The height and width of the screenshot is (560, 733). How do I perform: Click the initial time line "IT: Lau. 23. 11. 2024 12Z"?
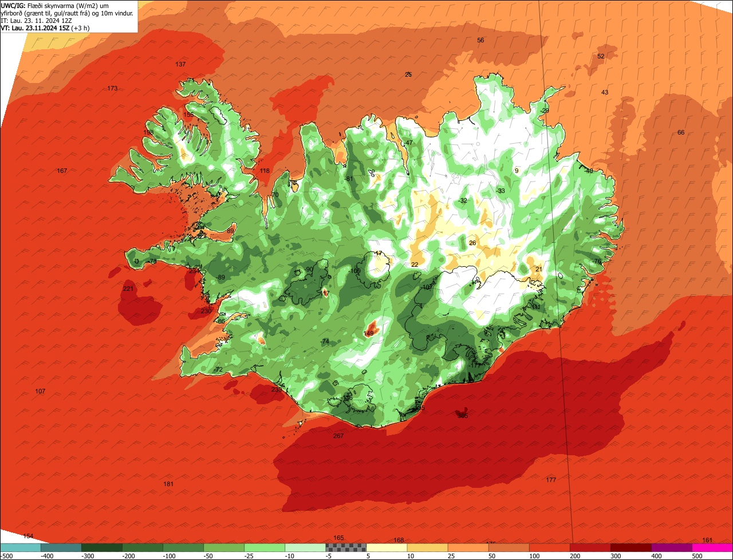coord(36,21)
